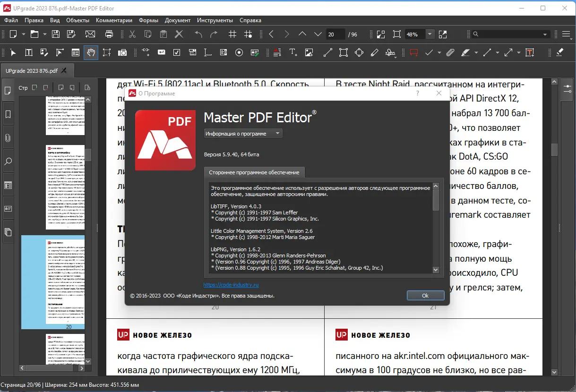Select the Pencil drawing tool

(375, 52)
